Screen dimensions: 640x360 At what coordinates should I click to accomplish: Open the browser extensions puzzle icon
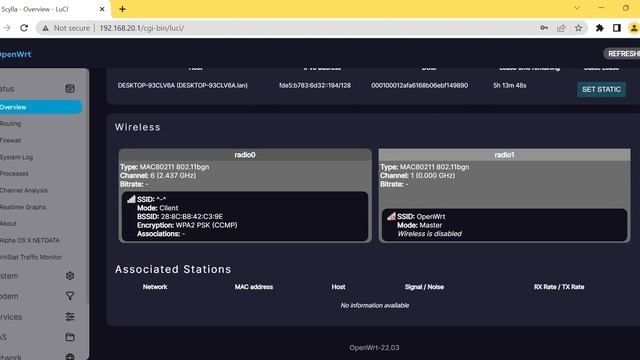(x=599, y=28)
